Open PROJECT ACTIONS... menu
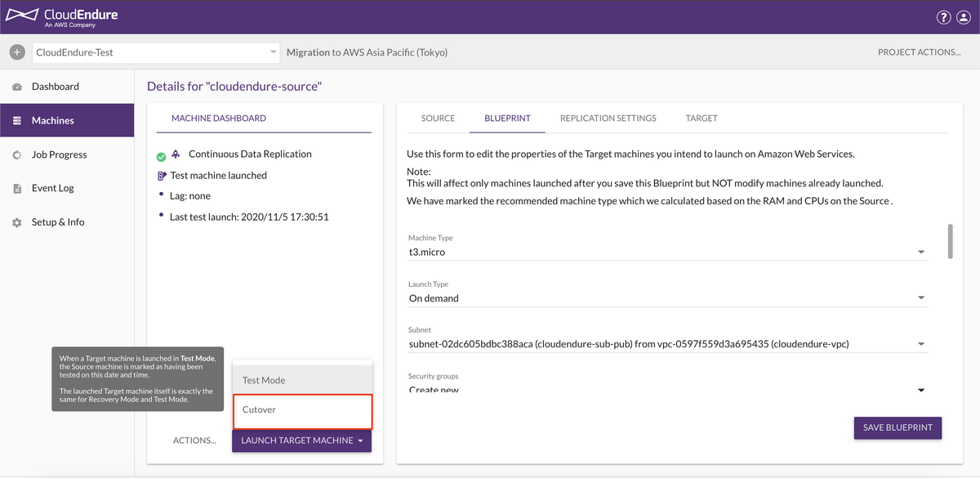Image resolution: width=980 pixels, height=479 pixels. pos(919,52)
